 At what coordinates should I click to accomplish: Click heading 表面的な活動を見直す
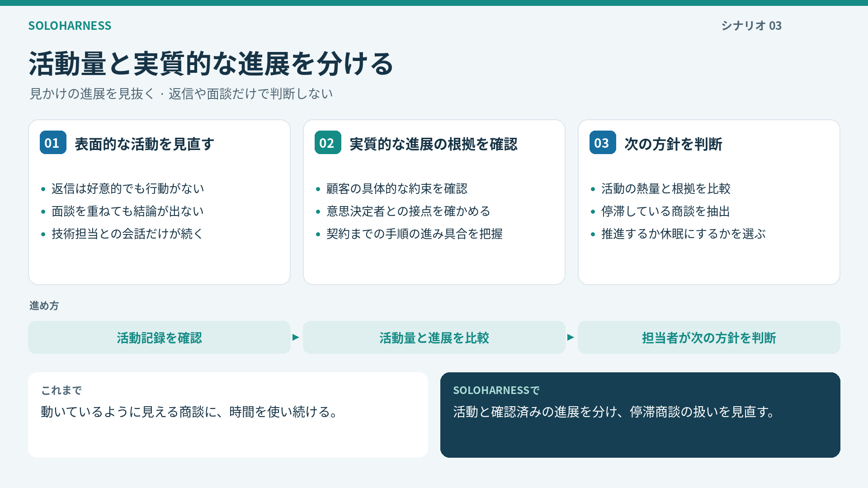coord(145,144)
